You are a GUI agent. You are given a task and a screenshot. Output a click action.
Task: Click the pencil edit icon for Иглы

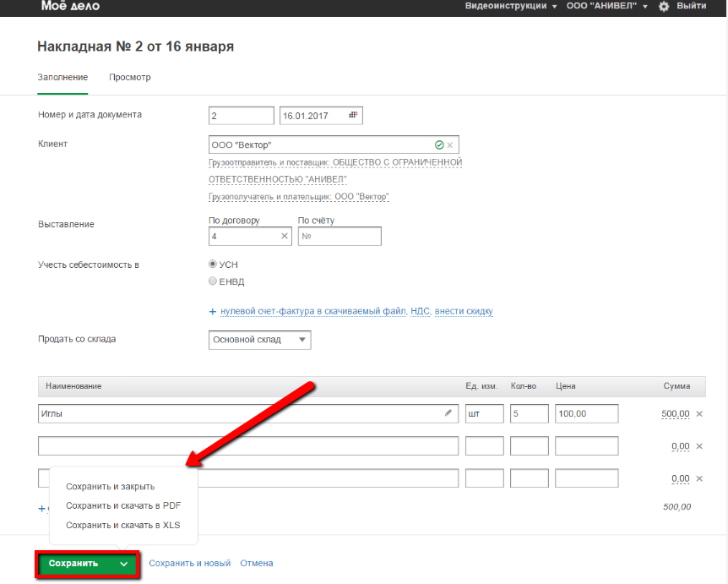point(448,413)
